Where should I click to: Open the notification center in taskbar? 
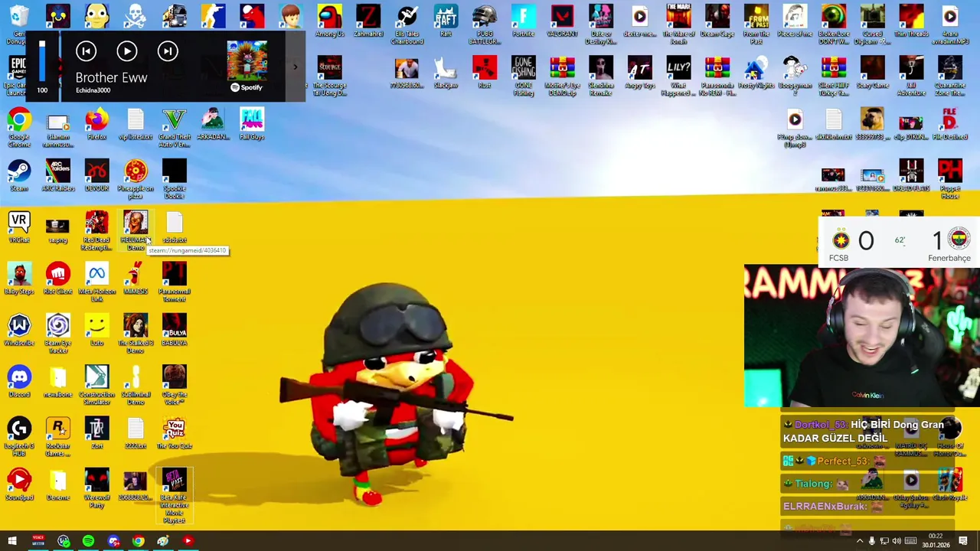[963, 541]
